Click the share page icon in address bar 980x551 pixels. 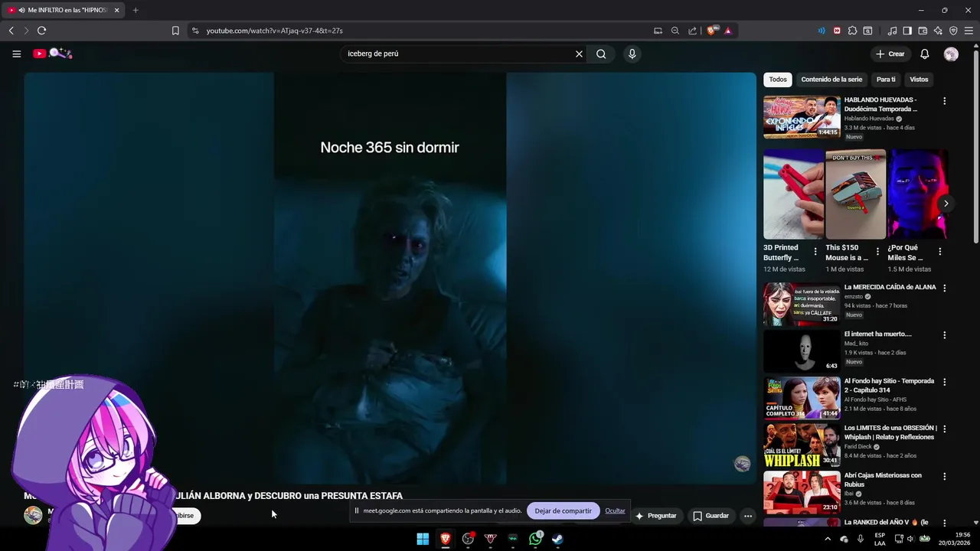[693, 31]
